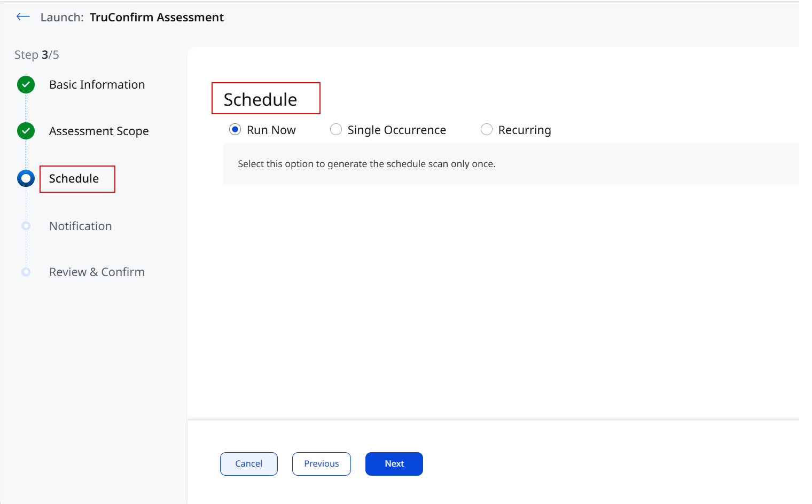Go to the Assessment Scope step

click(99, 131)
